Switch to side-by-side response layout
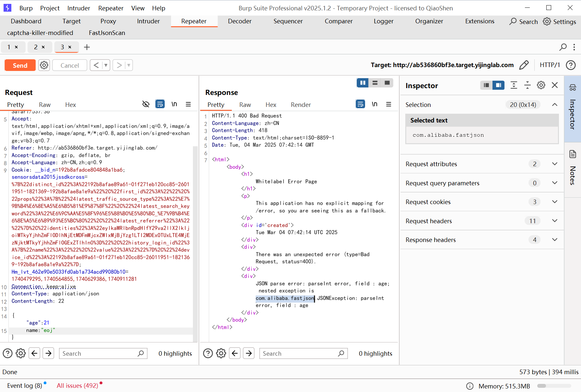The width and height of the screenshot is (581, 392). (363, 83)
